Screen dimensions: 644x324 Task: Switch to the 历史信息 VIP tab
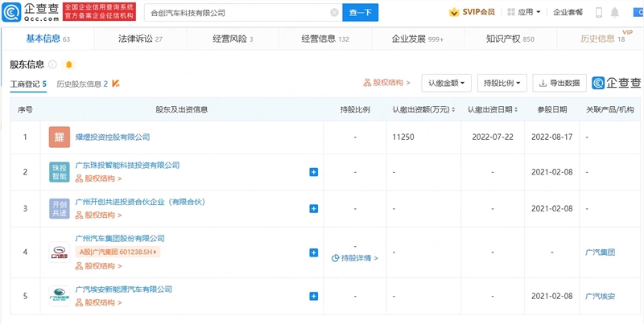point(602,39)
